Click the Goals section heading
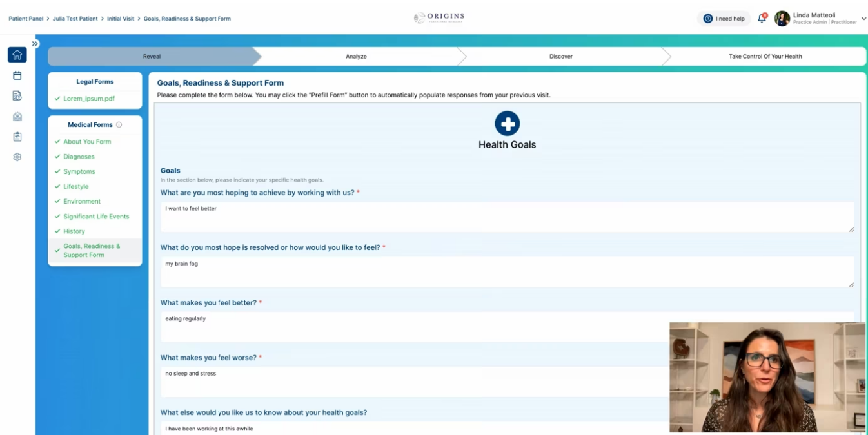Viewport: 868px width, 435px height. click(x=170, y=171)
